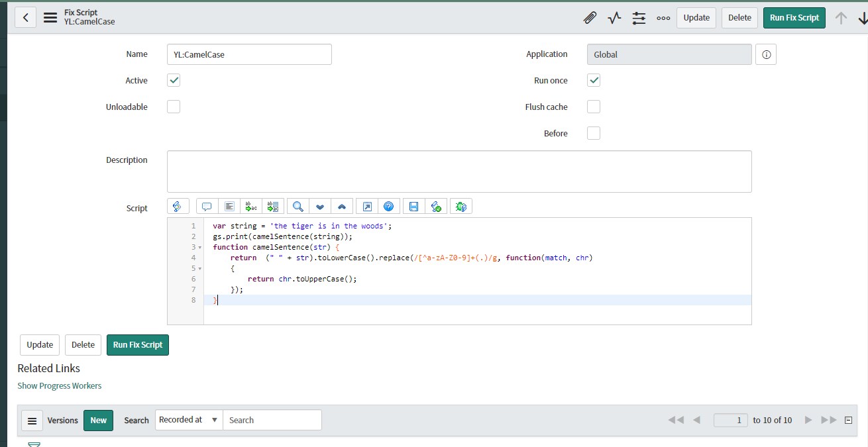
Task: Collapse code fold arrow at line 3
Action: (200, 247)
